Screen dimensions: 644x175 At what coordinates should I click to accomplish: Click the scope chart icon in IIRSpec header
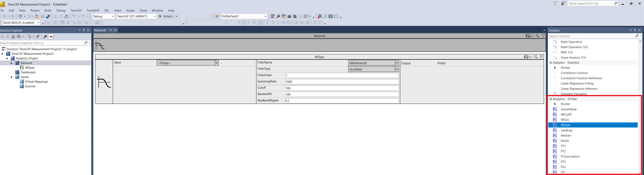tap(526, 57)
